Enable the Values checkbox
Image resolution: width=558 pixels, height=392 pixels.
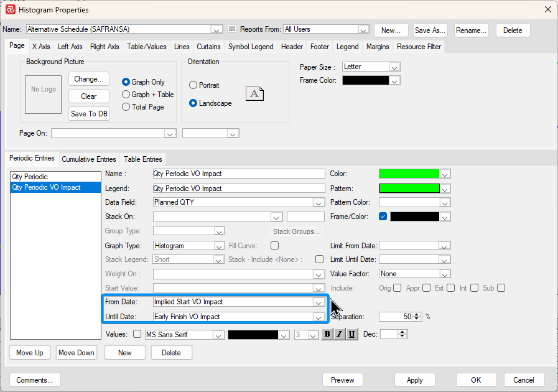pyautogui.click(x=137, y=335)
